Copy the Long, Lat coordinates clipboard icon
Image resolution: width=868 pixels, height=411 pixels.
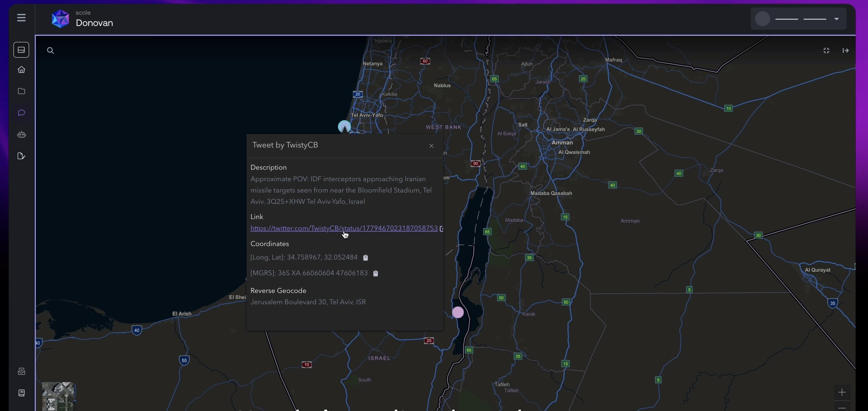pyautogui.click(x=366, y=258)
